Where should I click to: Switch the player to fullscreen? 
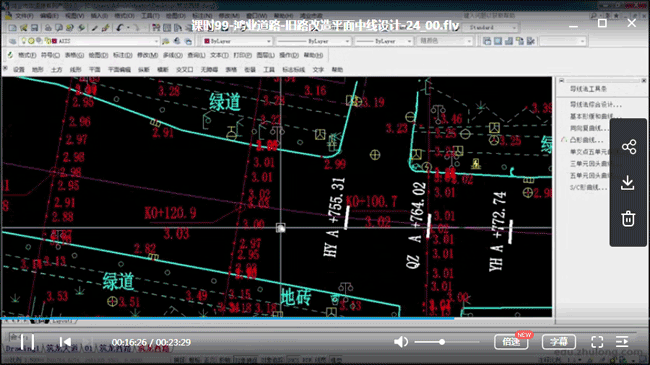coord(597,342)
